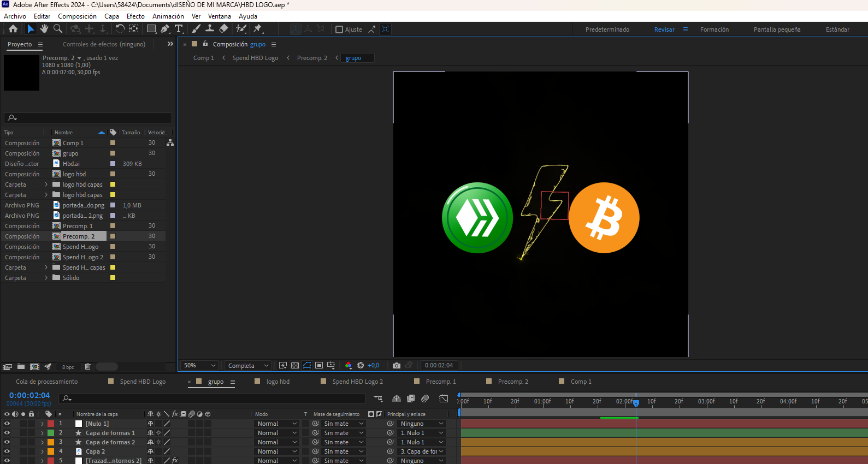Screen dimensions: 868x464
Task: Click green label swatch of Capa de formas 1
Action: (x=51, y=433)
